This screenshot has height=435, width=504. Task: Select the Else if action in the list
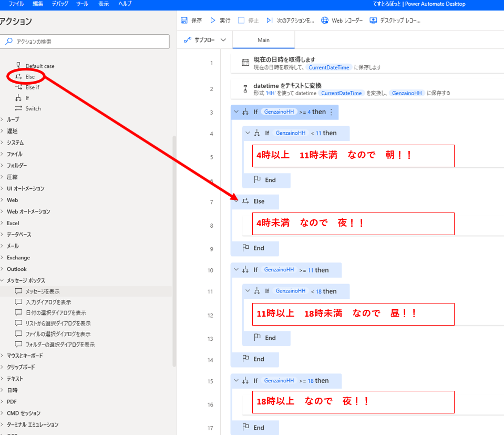pyautogui.click(x=32, y=87)
